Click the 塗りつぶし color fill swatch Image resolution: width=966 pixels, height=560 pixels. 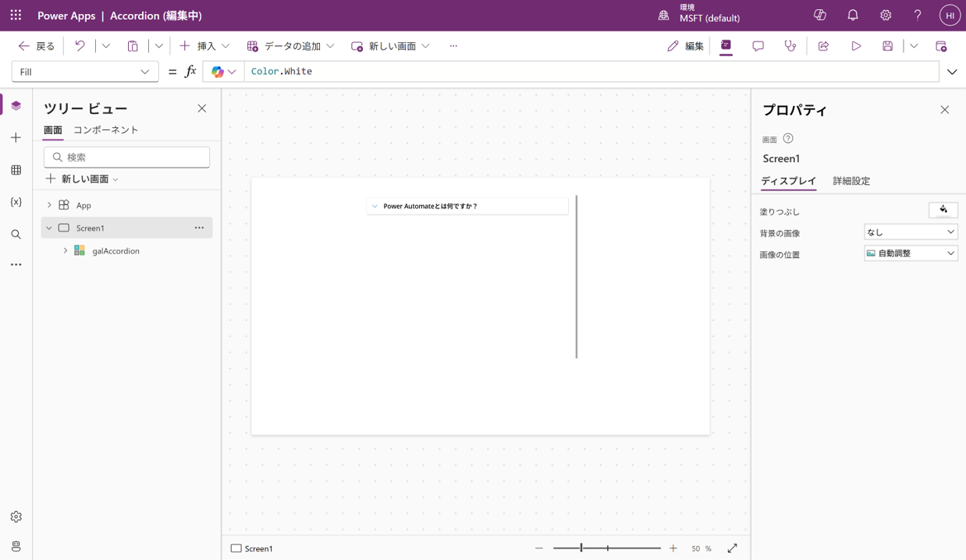pos(943,210)
